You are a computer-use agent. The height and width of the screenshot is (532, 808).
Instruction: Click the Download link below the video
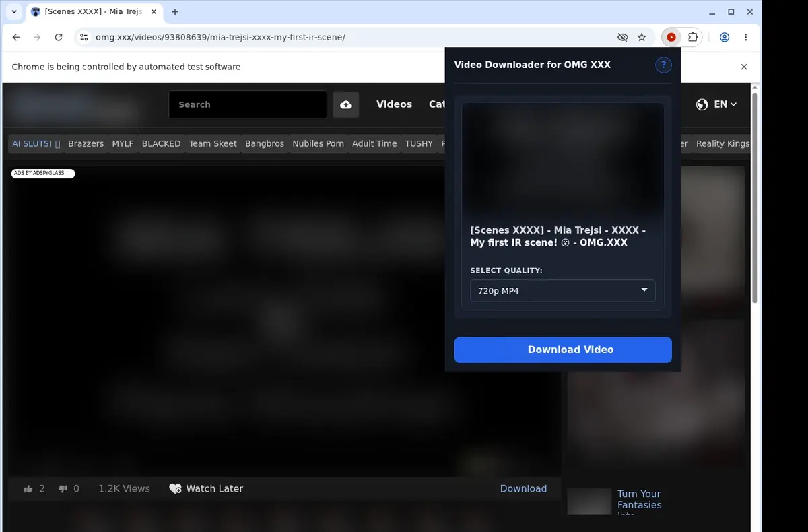pos(523,488)
